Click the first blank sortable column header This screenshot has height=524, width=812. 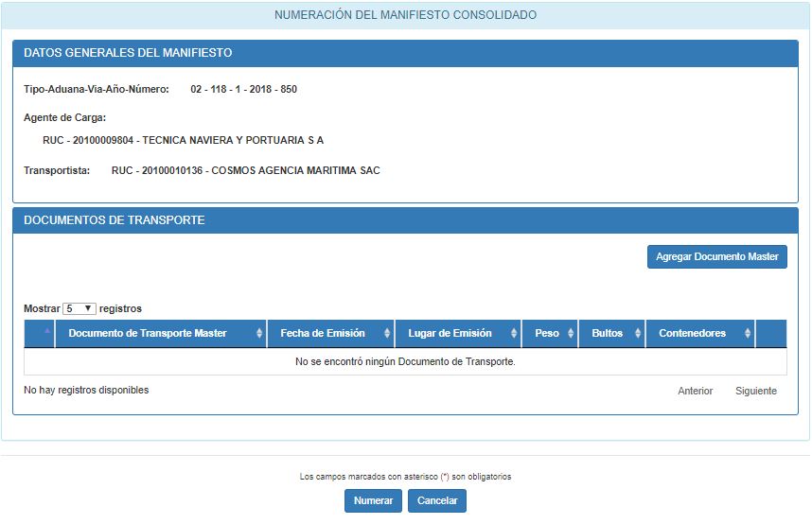(x=40, y=334)
